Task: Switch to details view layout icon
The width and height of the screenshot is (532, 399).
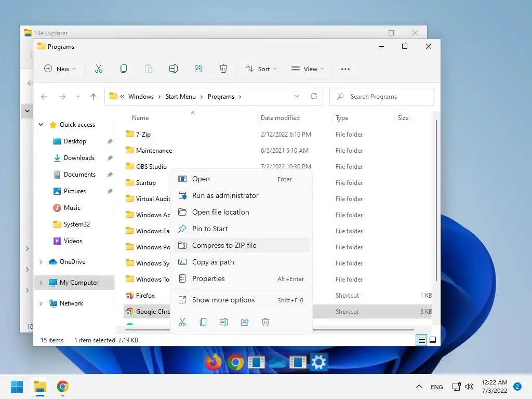Action: click(421, 340)
